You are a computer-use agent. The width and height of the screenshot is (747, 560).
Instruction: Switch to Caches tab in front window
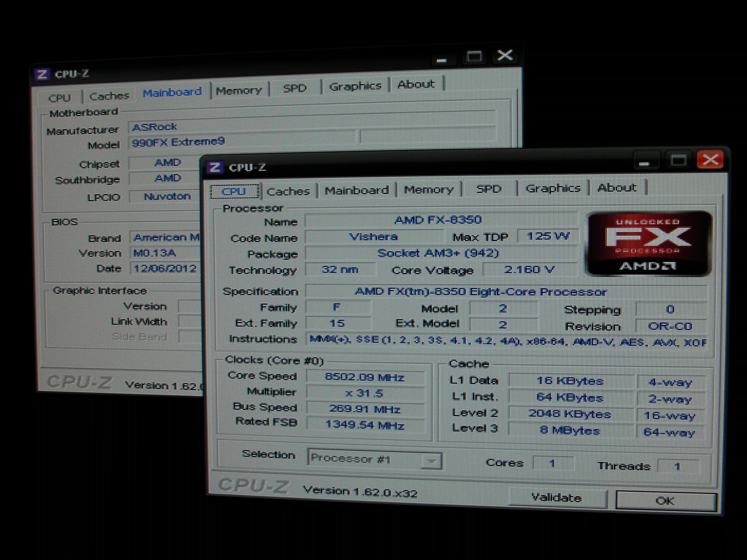point(288,191)
